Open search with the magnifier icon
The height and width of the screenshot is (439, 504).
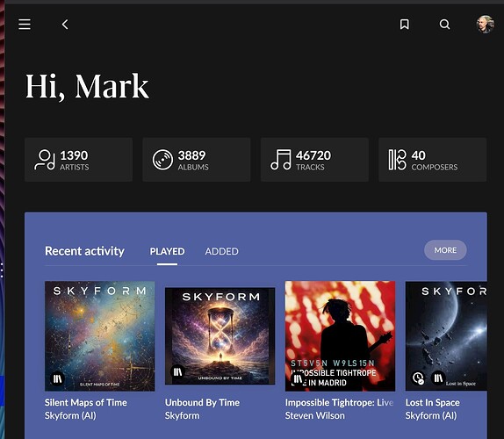444,24
